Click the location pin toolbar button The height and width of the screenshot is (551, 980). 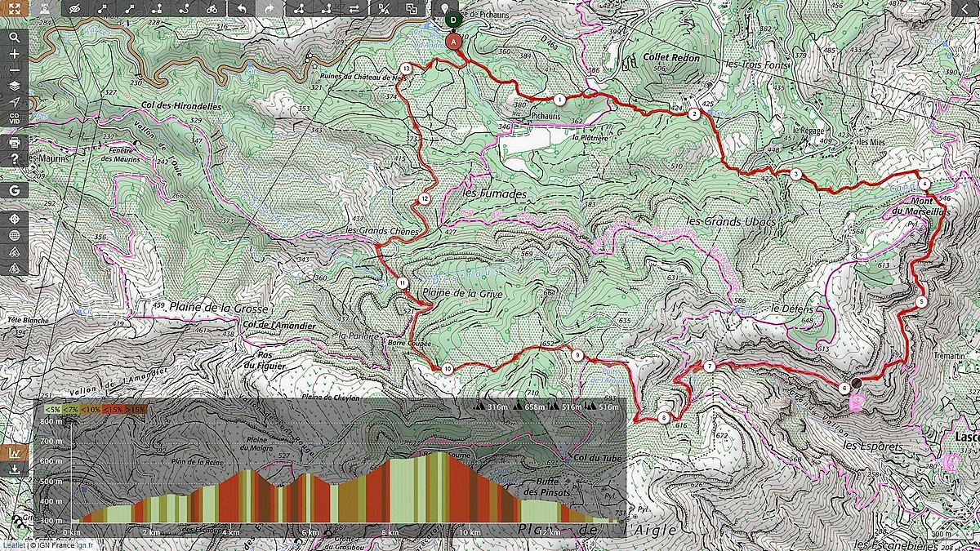(x=446, y=9)
